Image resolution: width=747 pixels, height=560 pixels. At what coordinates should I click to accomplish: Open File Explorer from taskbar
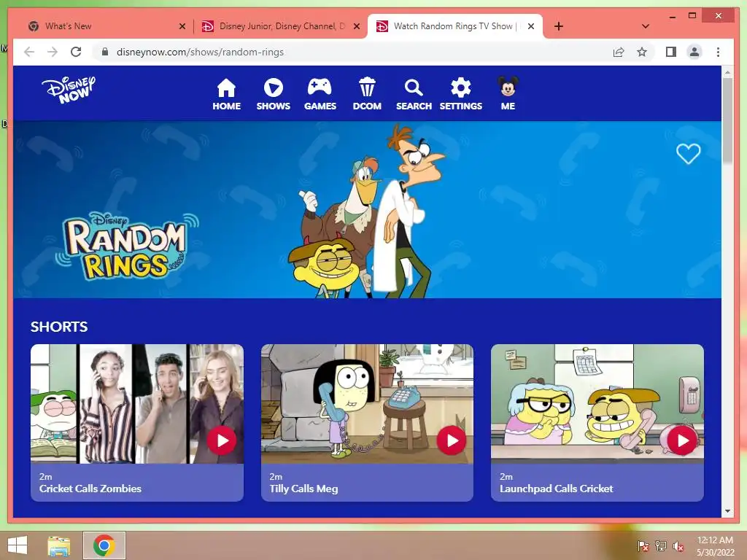(x=58, y=545)
